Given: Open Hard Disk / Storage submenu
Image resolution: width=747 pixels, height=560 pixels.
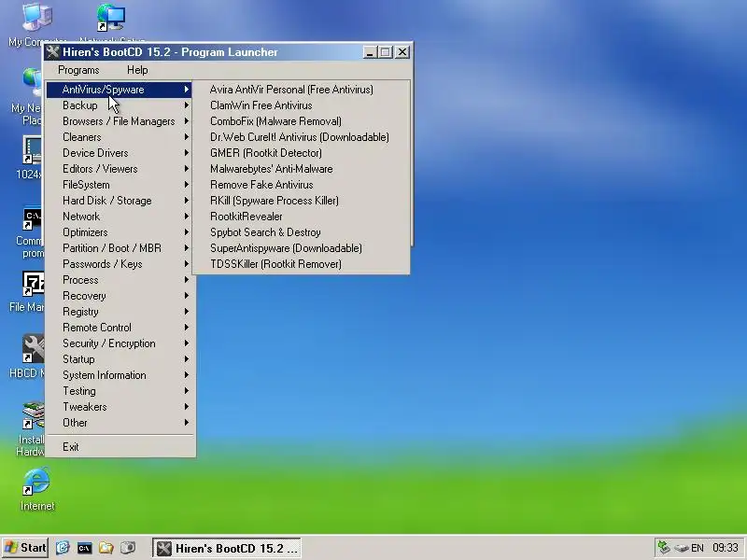Looking at the screenshot, I should pyautogui.click(x=120, y=201).
